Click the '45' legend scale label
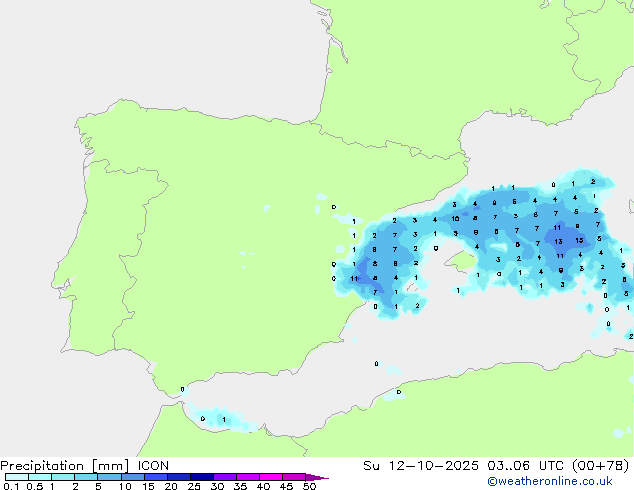Screen dimensions: 634x490 pos(286,486)
